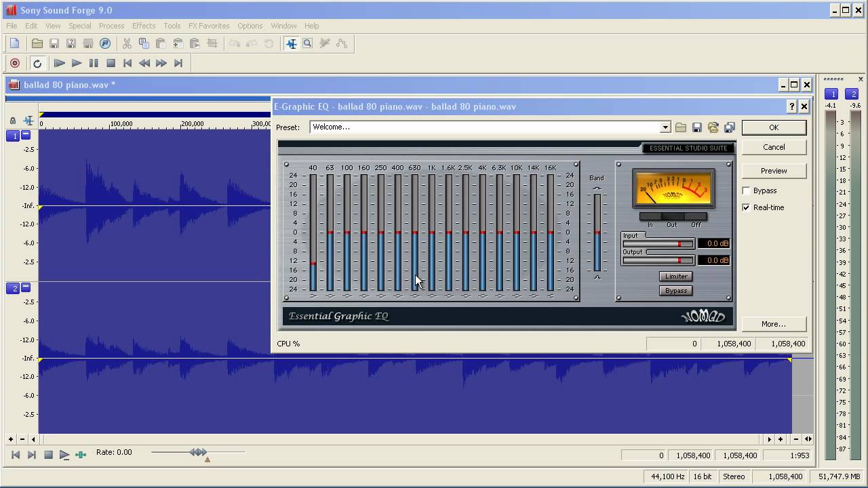Click the Open folder toolbar icon
The width and height of the screenshot is (868, 488).
click(37, 43)
